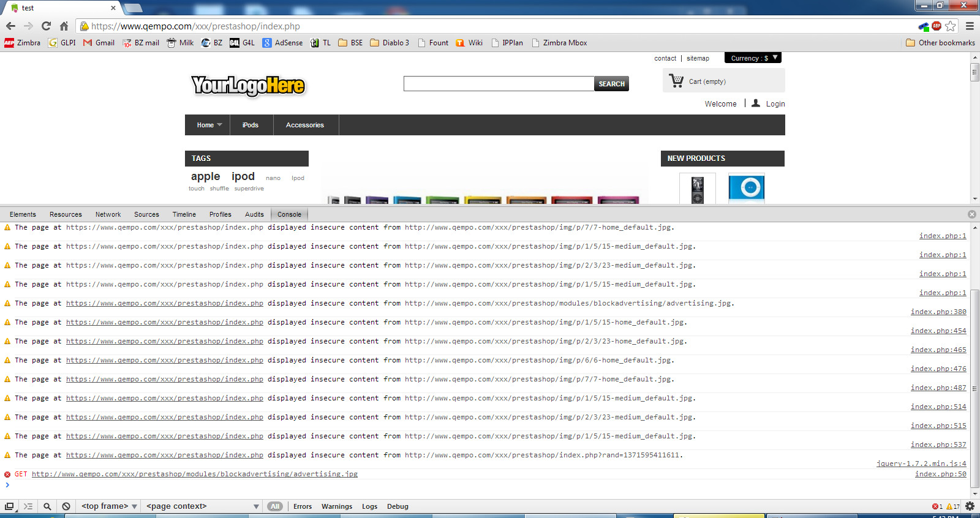
Task: Reload the page with refresh icon
Action: pyautogui.click(x=46, y=26)
